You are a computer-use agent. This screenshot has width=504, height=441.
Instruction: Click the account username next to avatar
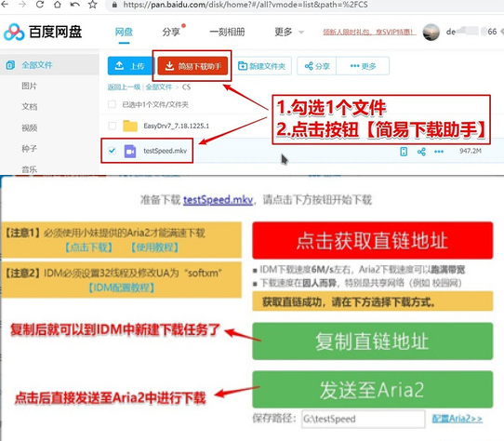pos(471,32)
